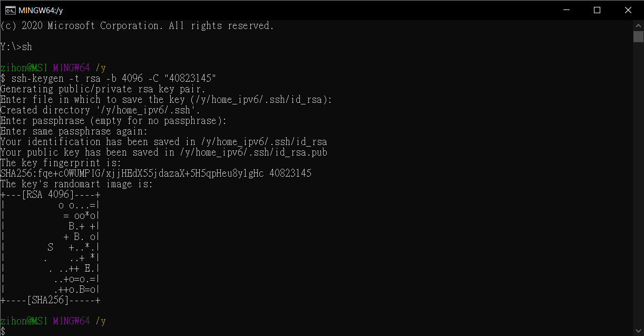
Task: Click the SHA256 key fingerprint line
Action: (155, 174)
